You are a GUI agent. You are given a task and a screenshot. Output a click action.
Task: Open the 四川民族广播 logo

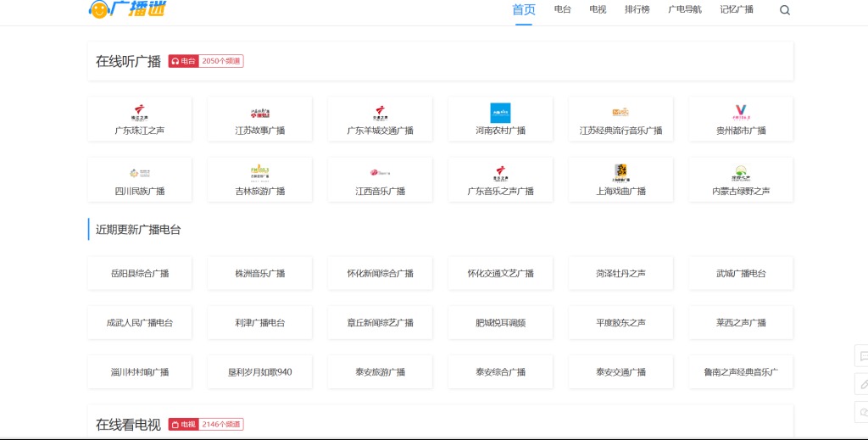tap(140, 173)
